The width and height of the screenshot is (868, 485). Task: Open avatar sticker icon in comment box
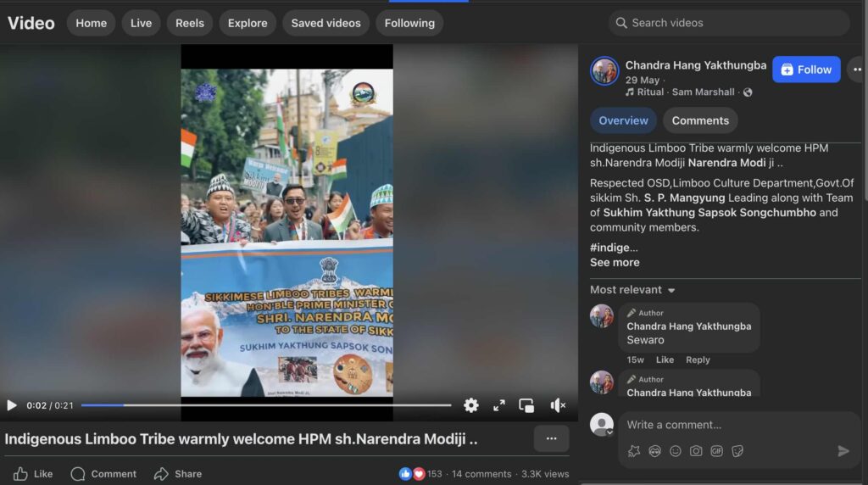[634, 451]
